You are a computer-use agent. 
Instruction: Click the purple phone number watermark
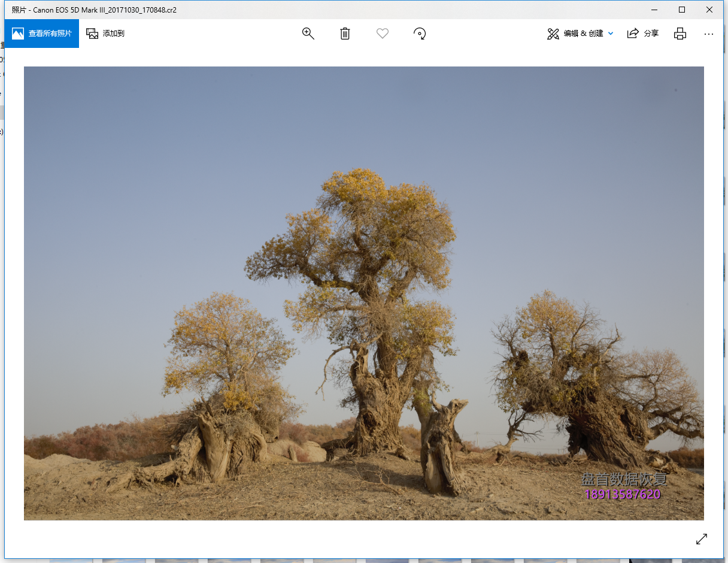623,495
